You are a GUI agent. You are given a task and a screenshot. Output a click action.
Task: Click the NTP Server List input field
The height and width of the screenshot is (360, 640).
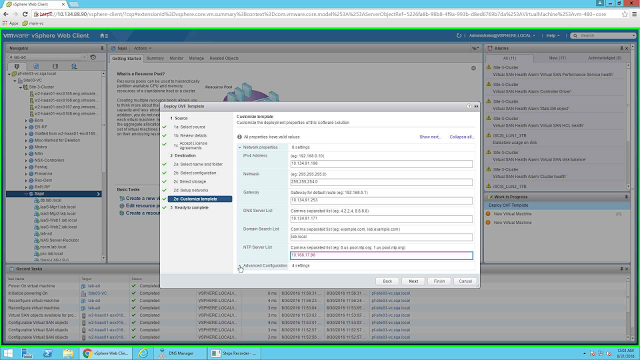click(x=381, y=256)
